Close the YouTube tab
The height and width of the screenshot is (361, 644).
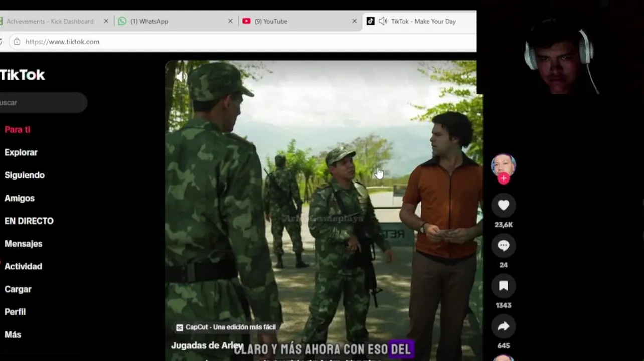[354, 21]
